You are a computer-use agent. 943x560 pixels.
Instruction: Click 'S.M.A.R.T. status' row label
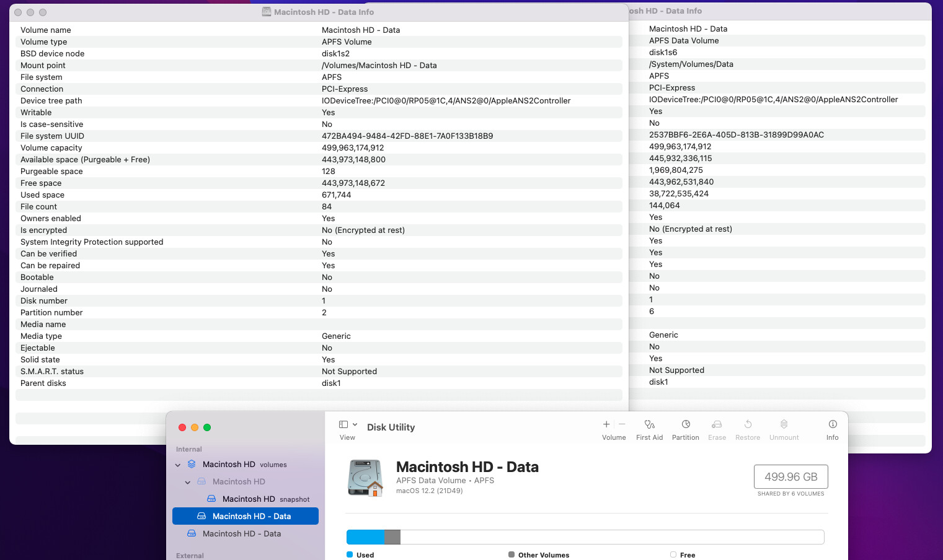pos(52,371)
